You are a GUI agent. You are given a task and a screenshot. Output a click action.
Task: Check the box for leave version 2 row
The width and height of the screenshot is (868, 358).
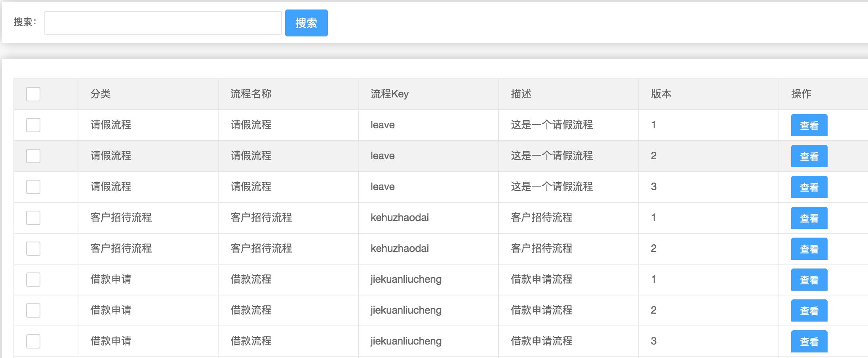[33, 156]
